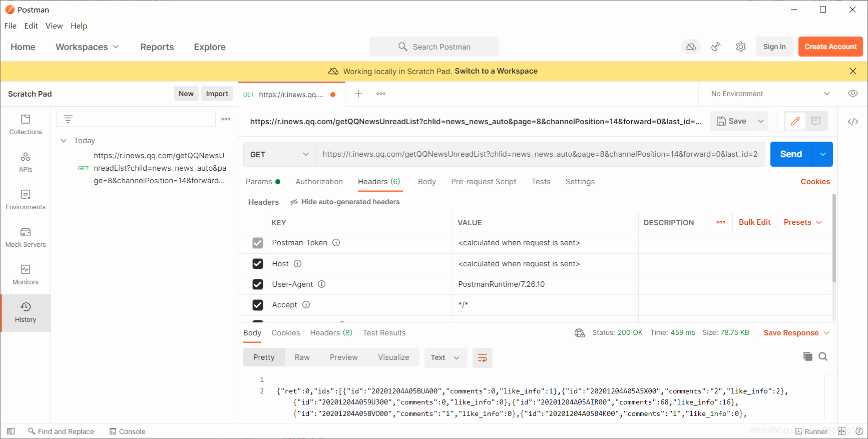Toggle the two-pane layout icon

coord(841,431)
